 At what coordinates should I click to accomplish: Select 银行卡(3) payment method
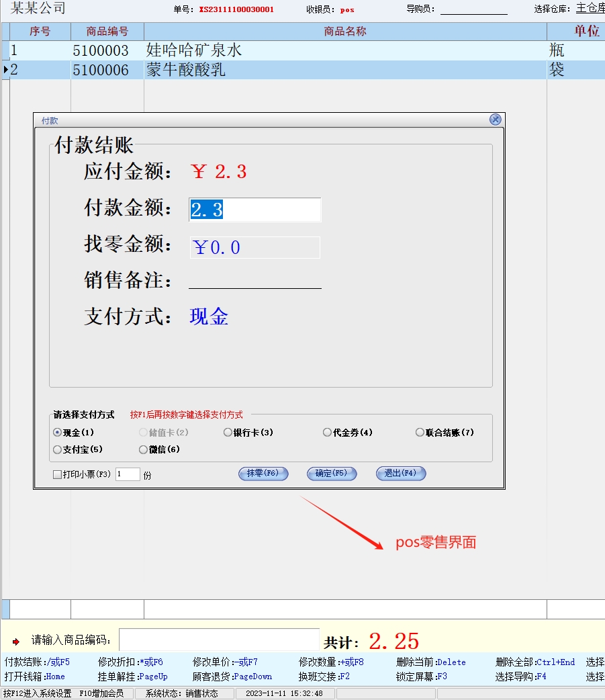click(x=228, y=433)
